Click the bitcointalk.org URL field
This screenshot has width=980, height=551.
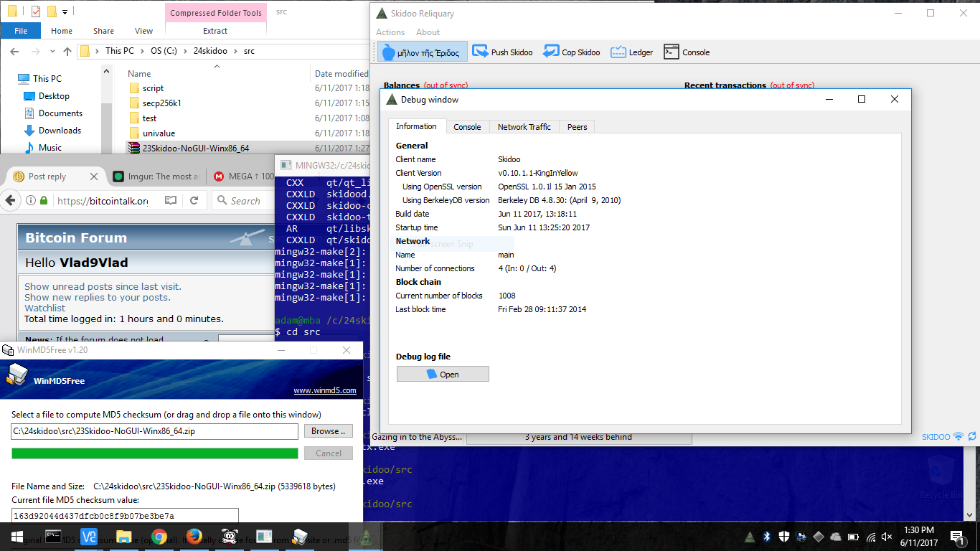click(103, 201)
